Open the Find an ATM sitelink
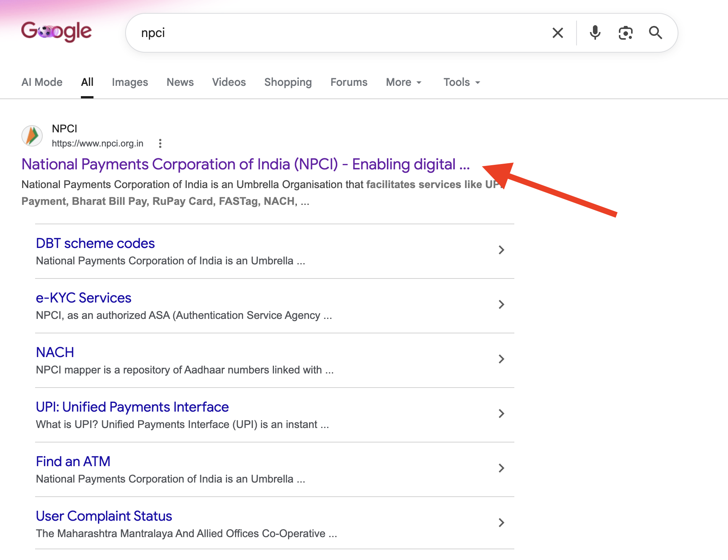728x560 pixels. pyautogui.click(x=73, y=462)
